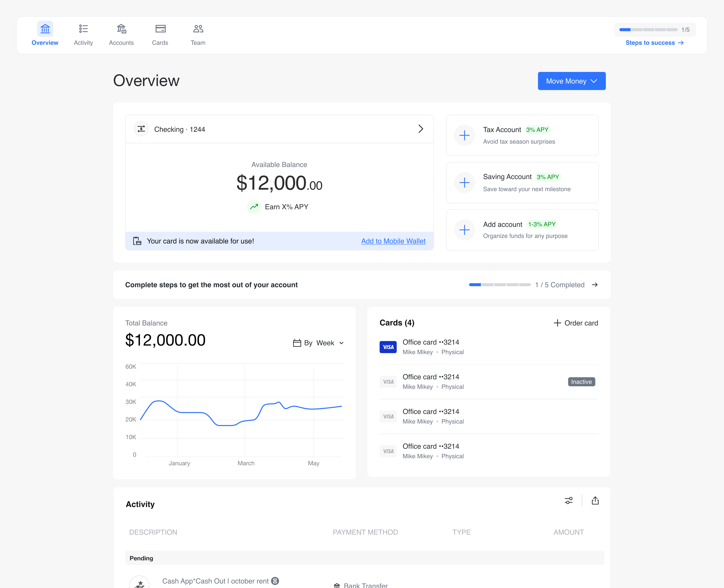
Task: Open the Tax Account title
Action: pos(502,130)
